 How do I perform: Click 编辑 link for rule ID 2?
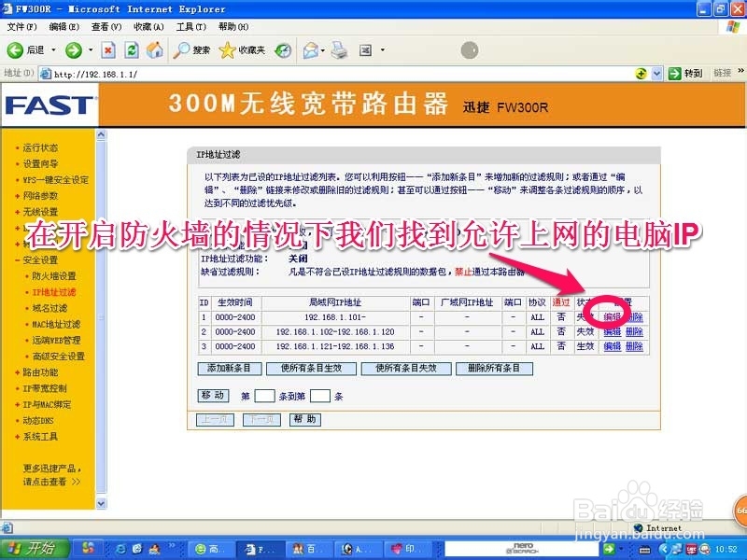tap(613, 332)
